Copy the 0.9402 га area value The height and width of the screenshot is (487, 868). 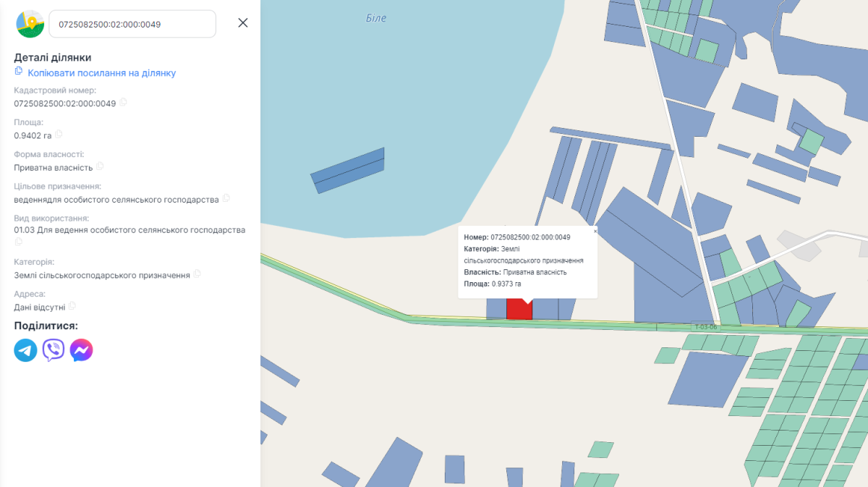59,135
